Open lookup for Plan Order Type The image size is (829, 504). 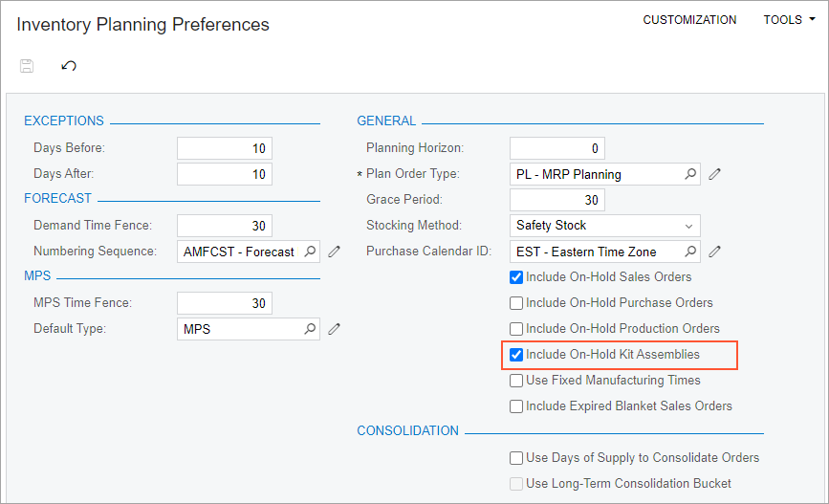[690, 174]
